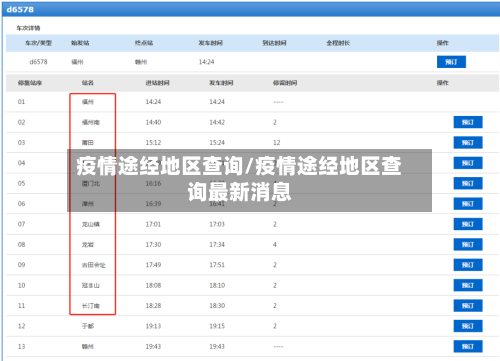500x361 pixels.
Task: Click the 停留时间 column header
Action: [285, 83]
